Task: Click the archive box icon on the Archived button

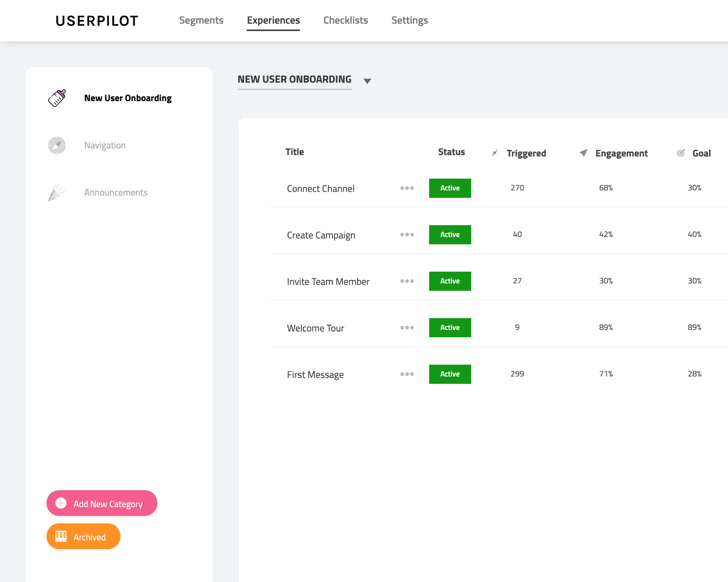Action: [x=61, y=536]
